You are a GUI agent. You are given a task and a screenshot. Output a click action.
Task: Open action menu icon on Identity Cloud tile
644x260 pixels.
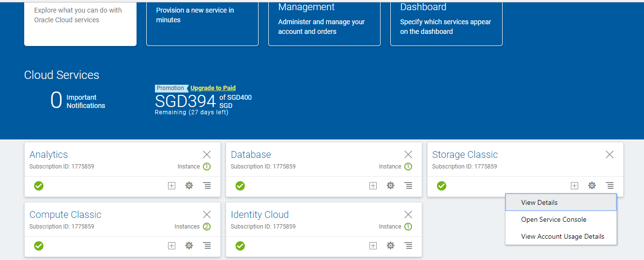tap(409, 245)
